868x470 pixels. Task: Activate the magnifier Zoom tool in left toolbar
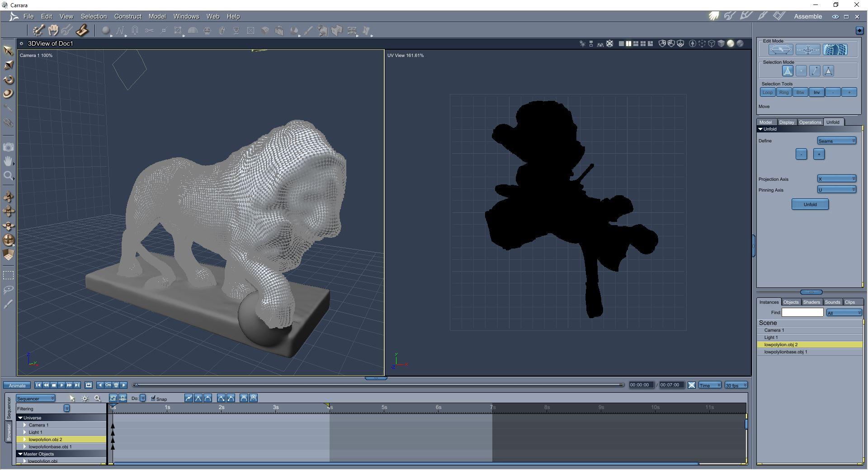(x=8, y=176)
